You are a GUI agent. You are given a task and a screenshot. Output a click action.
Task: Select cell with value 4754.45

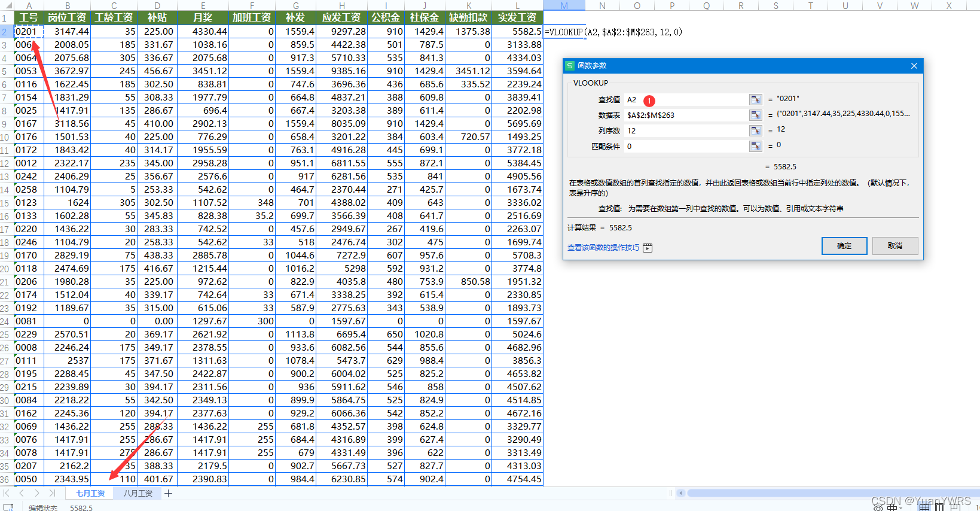(517, 479)
